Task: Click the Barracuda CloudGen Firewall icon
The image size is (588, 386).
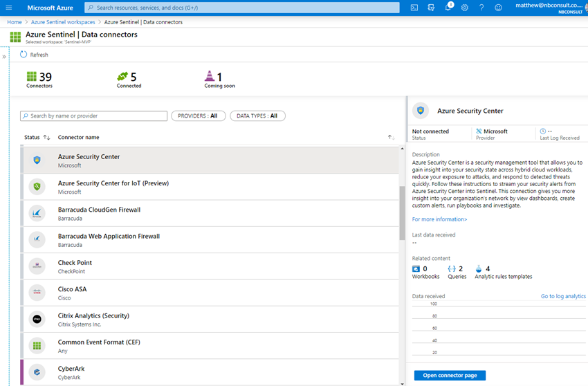Action: coord(37,213)
